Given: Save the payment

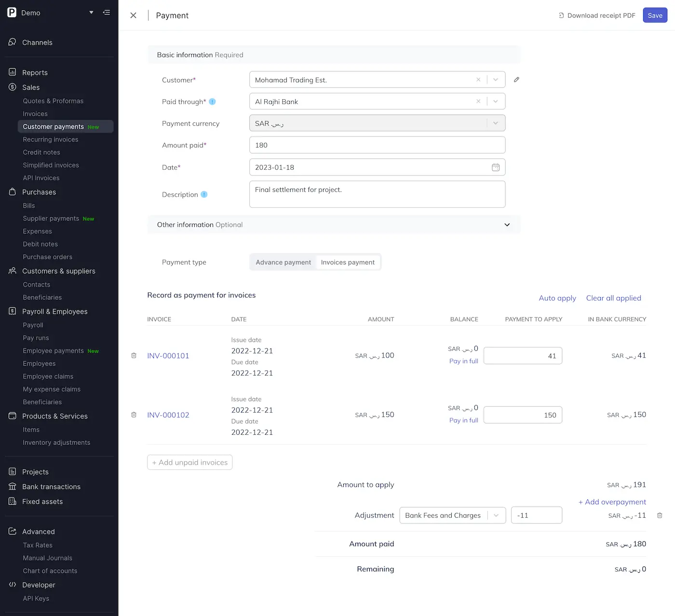Looking at the screenshot, I should 655,15.
